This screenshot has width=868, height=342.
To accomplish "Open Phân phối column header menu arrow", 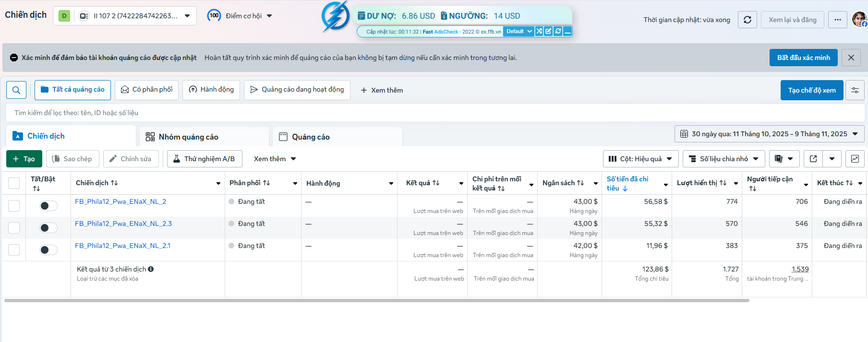I will click(x=295, y=183).
